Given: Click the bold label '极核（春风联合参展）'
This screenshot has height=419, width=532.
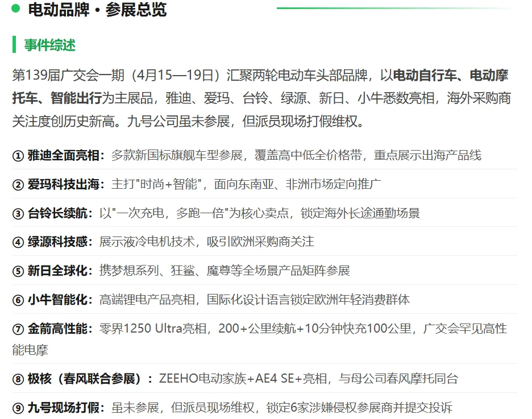Looking at the screenshot, I should pos(84,379).
